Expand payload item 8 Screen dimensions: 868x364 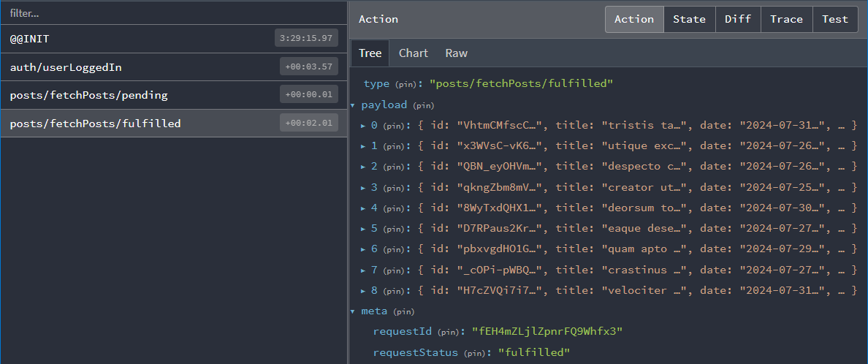[363, 291]
